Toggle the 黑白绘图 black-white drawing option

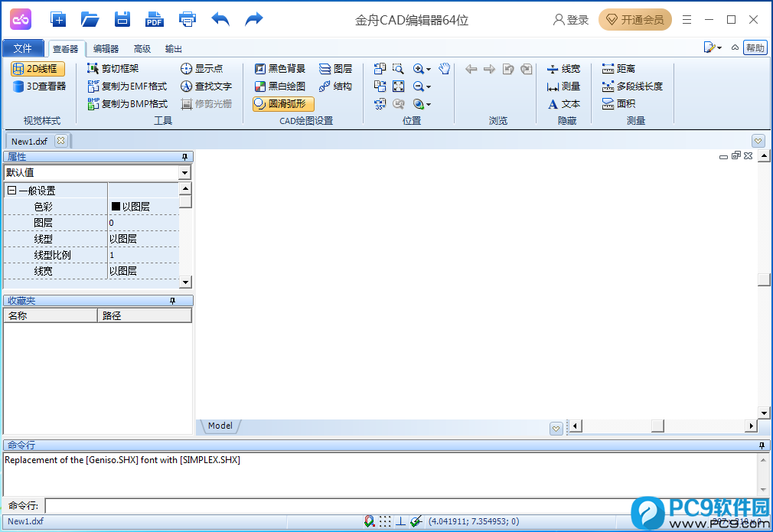coord(280,86)
